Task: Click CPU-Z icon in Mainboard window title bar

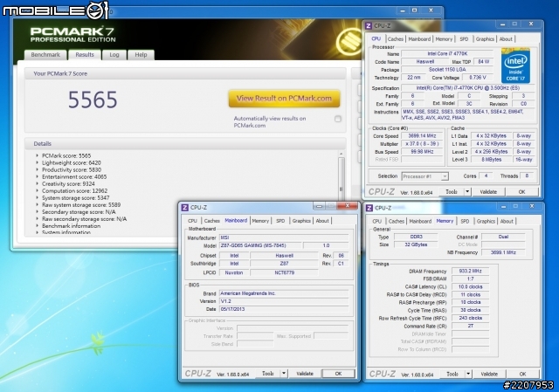Action: click(x=184, y=208)
